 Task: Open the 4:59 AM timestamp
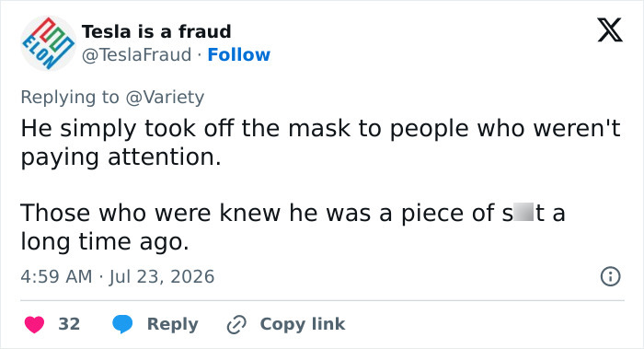56,276
